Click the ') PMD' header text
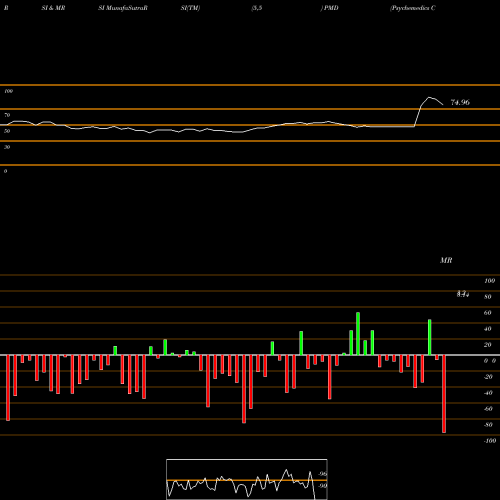Screen dimensions: 500x500 [330, 8]
